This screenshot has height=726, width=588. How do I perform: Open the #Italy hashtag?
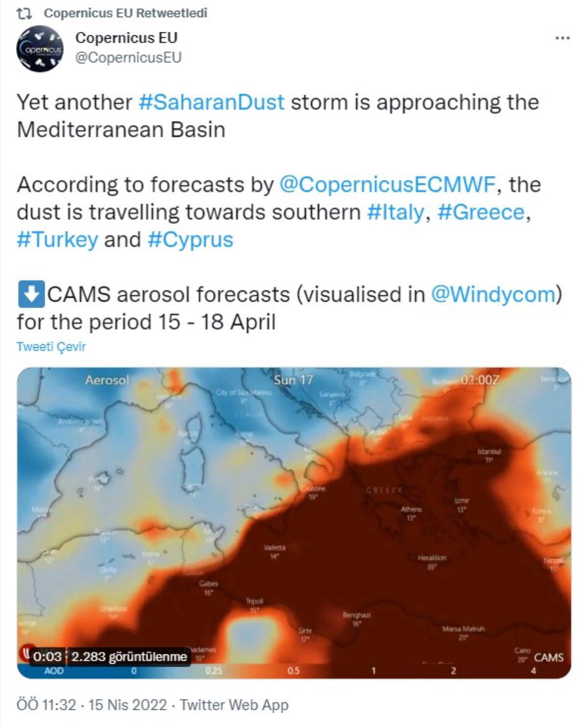[395, 212]
